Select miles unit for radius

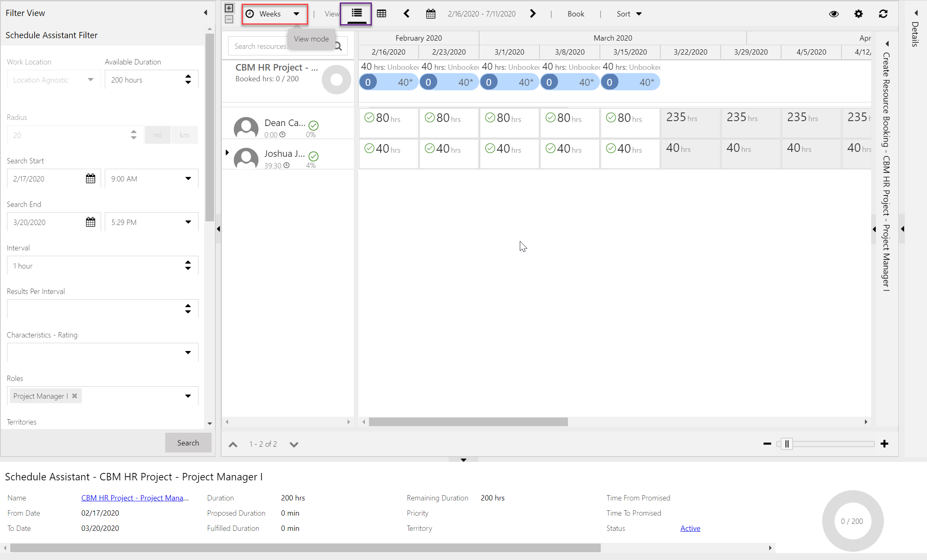coord(158,135)
